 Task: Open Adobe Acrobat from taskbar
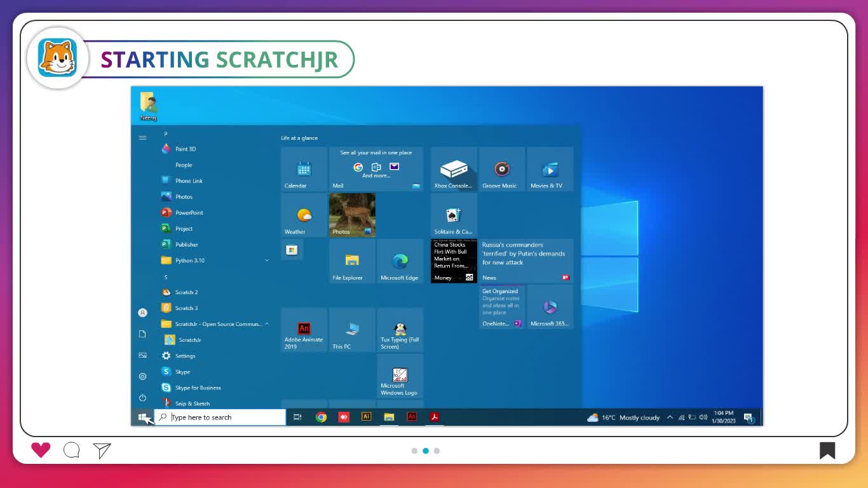(435, 417)
